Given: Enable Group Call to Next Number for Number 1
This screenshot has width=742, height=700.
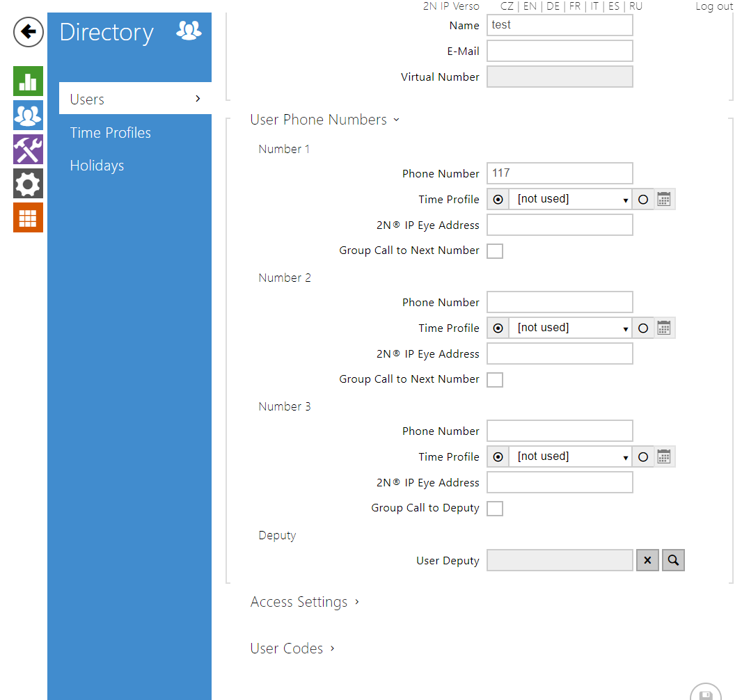Looking at the screenshot, I should click(495, 251).
